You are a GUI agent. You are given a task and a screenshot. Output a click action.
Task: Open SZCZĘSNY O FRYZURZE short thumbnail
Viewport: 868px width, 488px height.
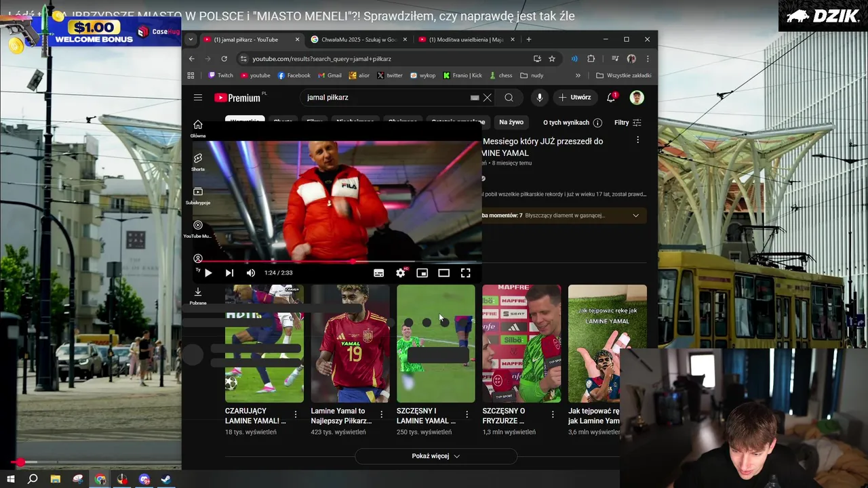coord(521,344)
